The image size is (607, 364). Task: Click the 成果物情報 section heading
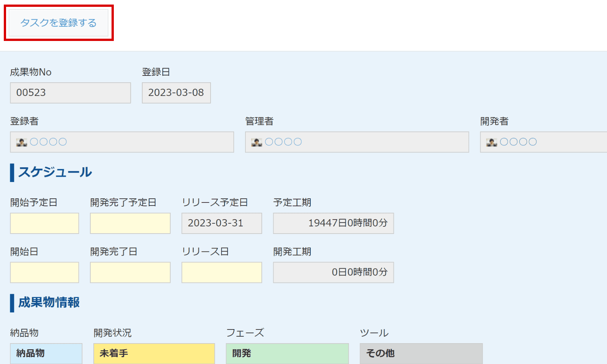[49, 303]
